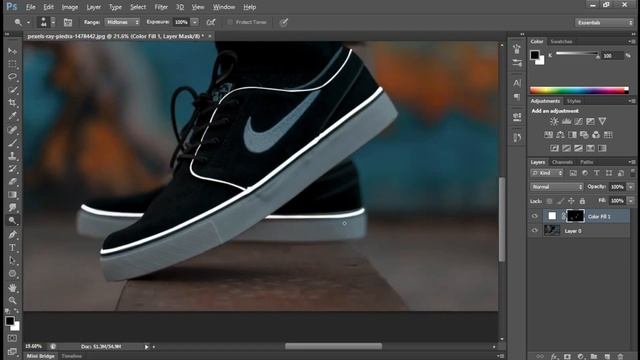Image resolution: width=640 pixels, height=360 pixels.
Task: Hide the Color Fill 1 layer
Action: [535, 216]
